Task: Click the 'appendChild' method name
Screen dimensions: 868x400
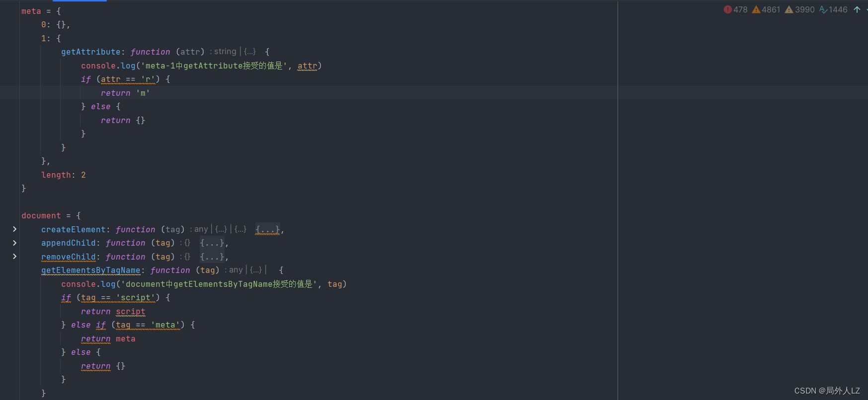Action: pos(69,243)
